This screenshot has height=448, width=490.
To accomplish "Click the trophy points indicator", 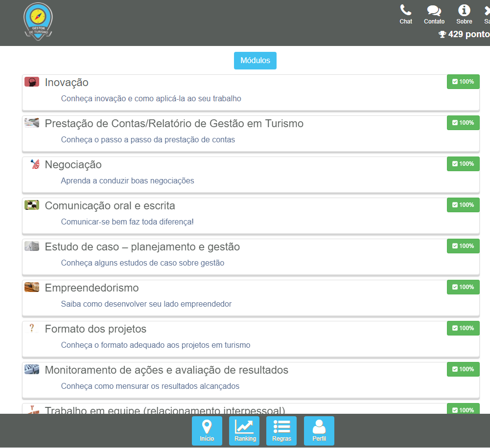I will click(x=464, y=34).
